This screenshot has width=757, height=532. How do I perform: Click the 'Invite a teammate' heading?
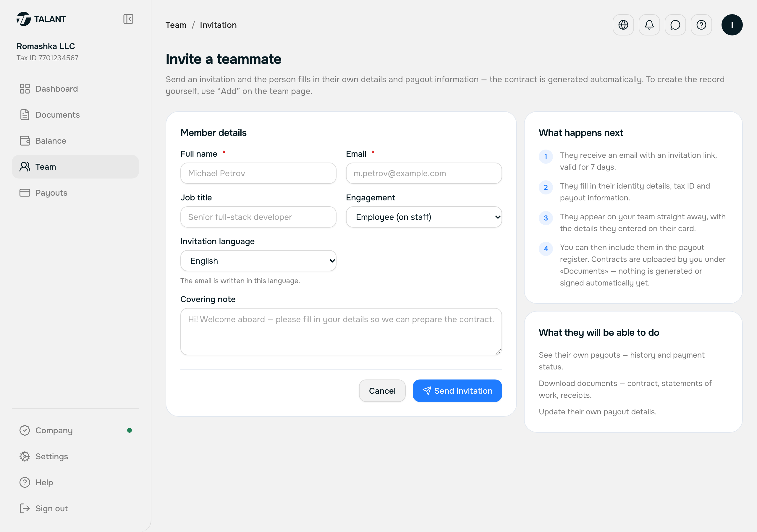[224, 59]
